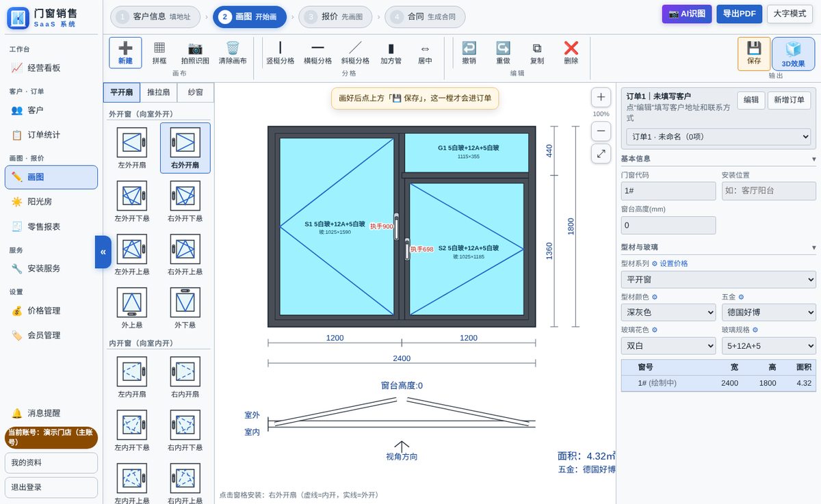Open 客户 in sidebar

tap(51, 110)
